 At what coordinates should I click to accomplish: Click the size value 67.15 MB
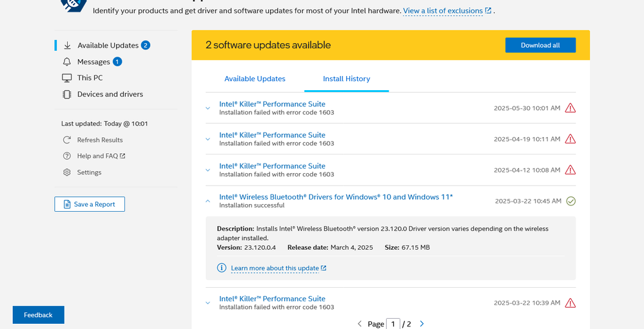click(416, 247)
